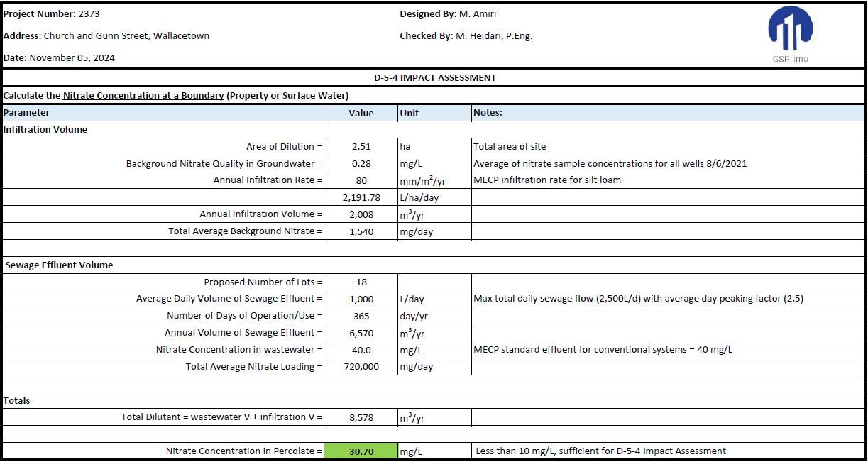
Task: Select the wastewater Nitrate Concentration value 40.0
Action: pyautogui.click(x=361, y=350)
